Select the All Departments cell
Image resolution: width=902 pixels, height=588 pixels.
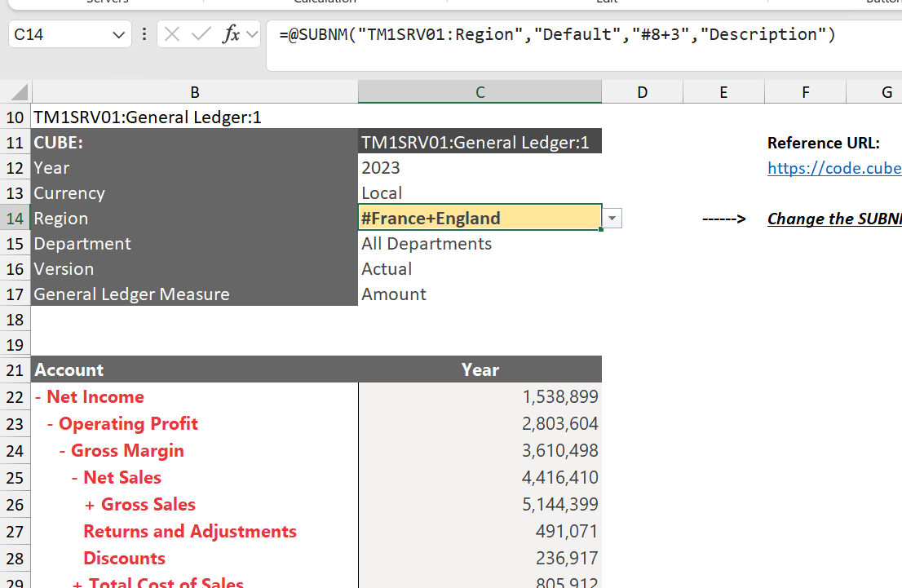click(x=480, y=244)
